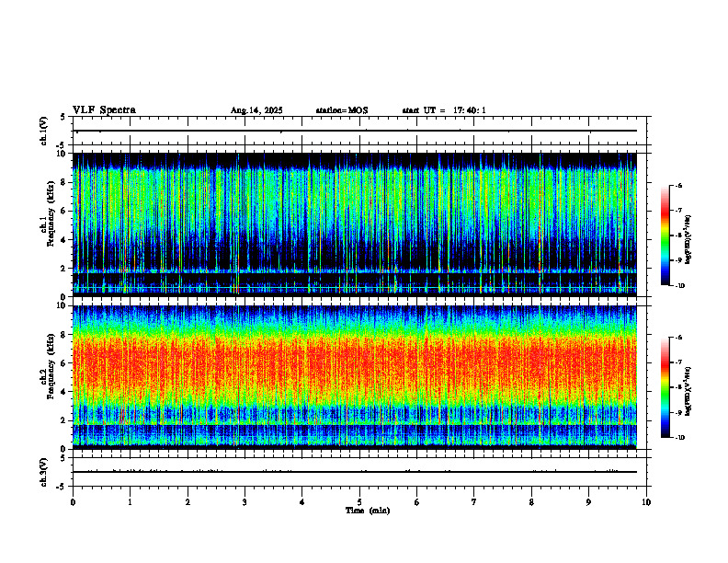This screenshot has height=563, width=728.
Task: Click the ch.1(V) upper tick label "5"
Action: (x=63, y=117)
